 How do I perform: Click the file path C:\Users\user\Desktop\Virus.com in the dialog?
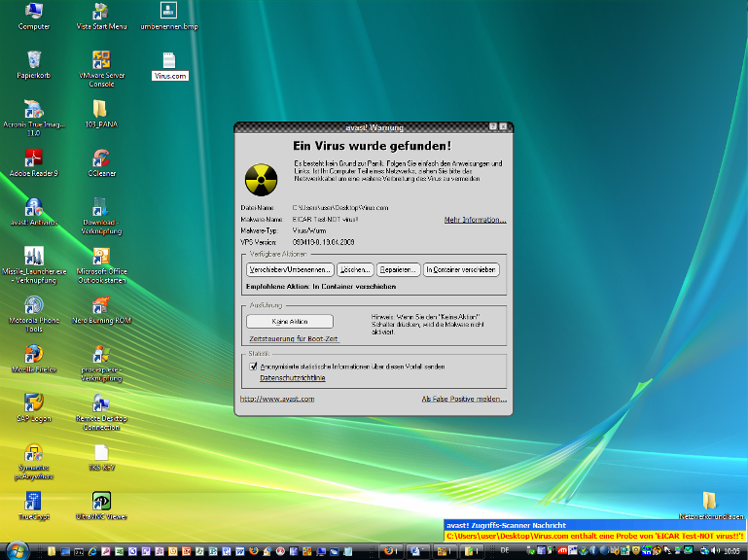coord(340,208)
